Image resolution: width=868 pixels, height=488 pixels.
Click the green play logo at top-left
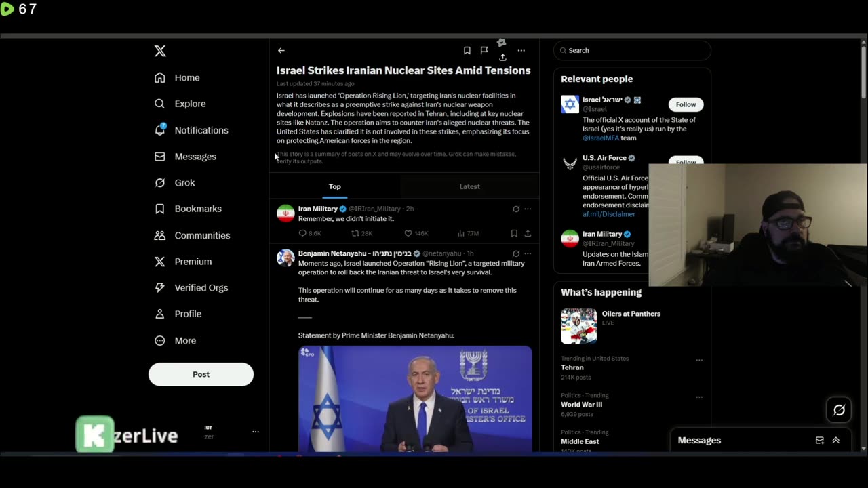click(7, 9)
